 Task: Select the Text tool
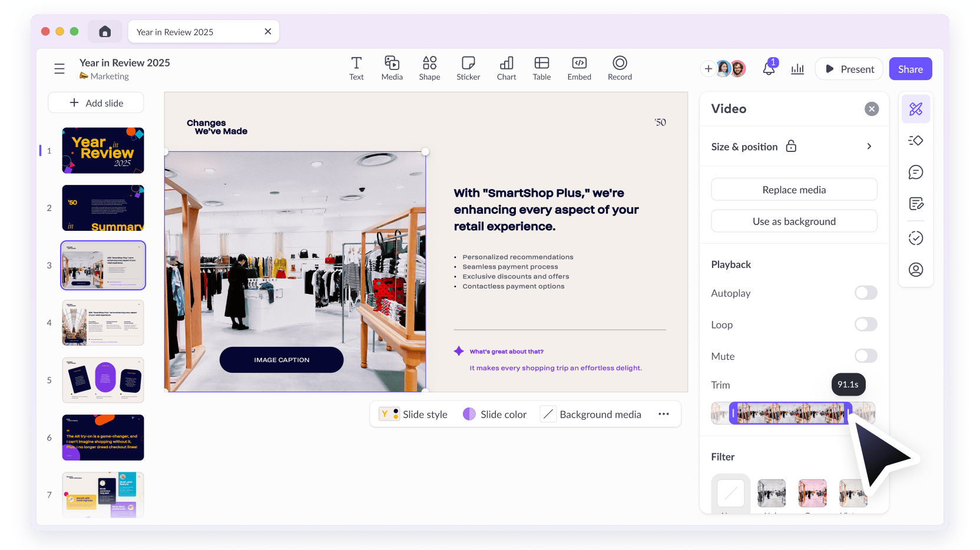(356, 68)
